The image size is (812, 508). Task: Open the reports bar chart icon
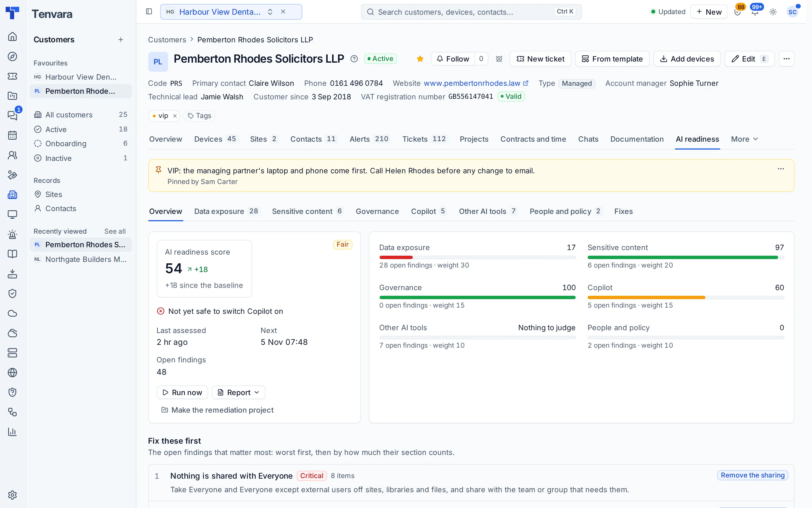coord(12,432)
